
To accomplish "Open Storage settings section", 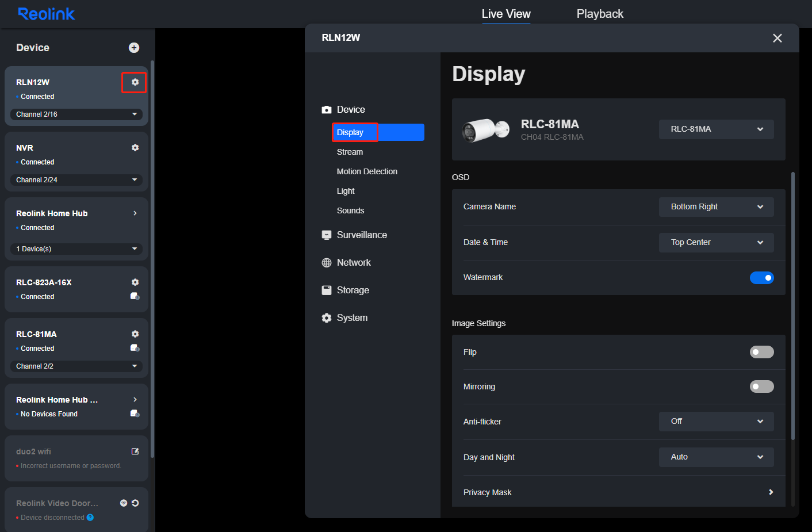I will 345,290.
